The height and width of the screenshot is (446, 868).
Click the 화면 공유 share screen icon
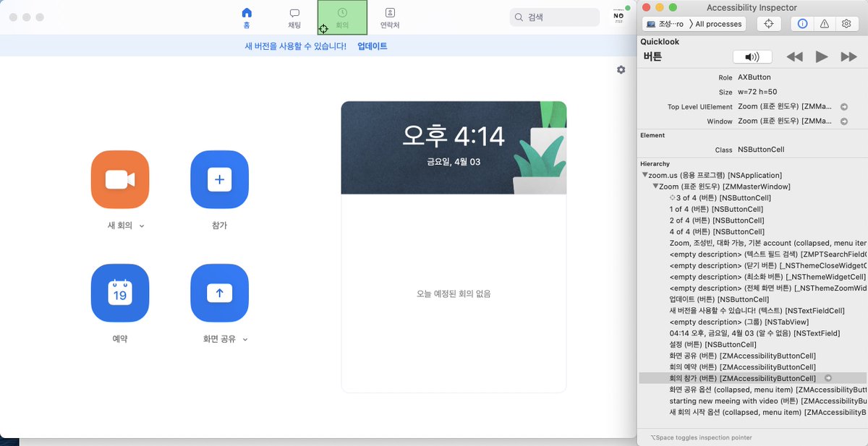click(219, 293)
